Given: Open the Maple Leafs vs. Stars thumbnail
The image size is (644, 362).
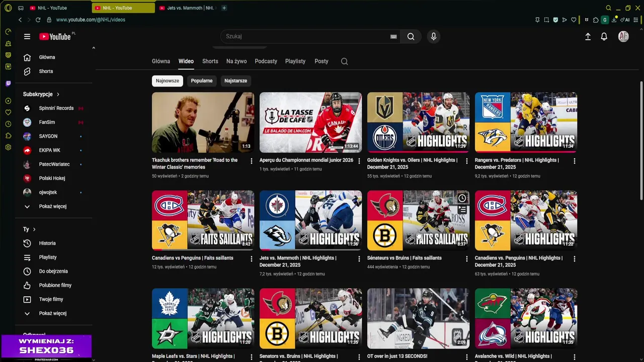Looking at the screenshot, I should (x=203, y=318).
